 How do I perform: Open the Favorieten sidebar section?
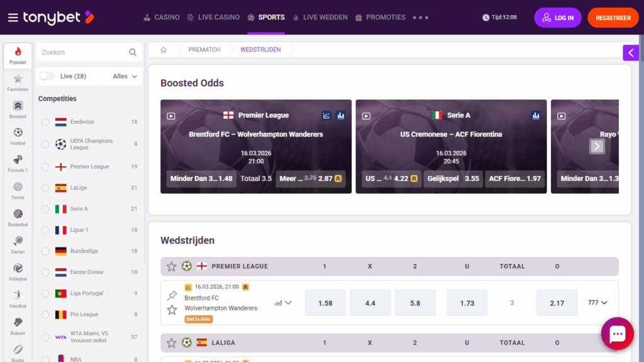(x=18, y=82)
